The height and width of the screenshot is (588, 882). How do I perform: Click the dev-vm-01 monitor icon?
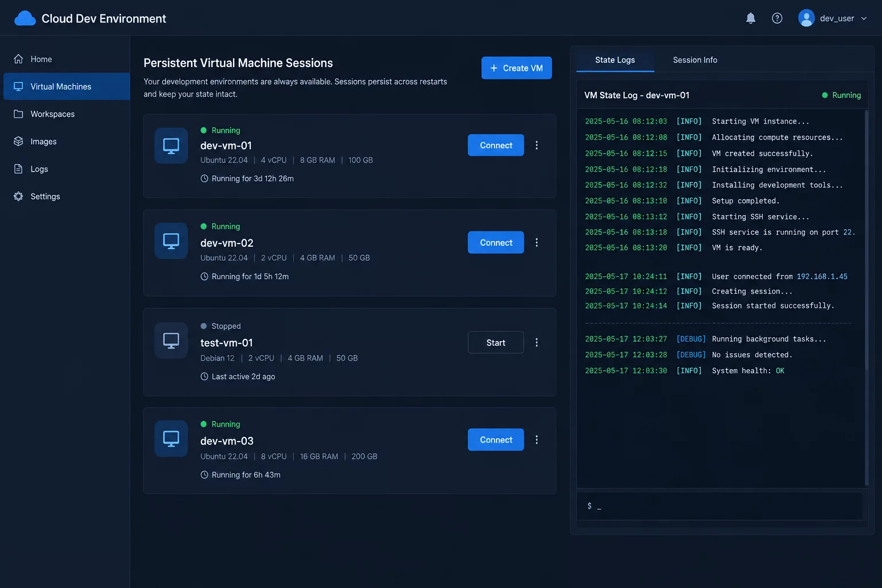pyautogui.click(x=171, y=146)
